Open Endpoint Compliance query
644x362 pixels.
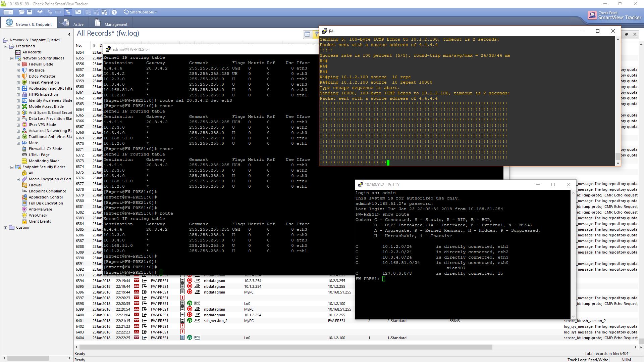[x=47, y=191]
